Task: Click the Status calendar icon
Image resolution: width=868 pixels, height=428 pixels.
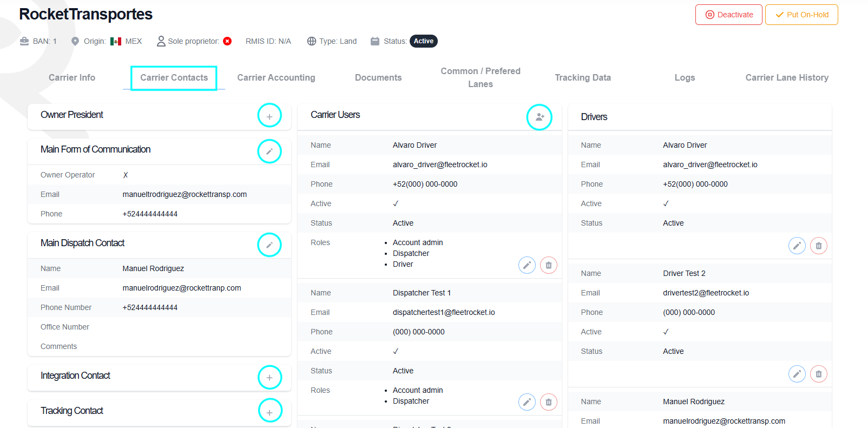Action: click(375, 41)
